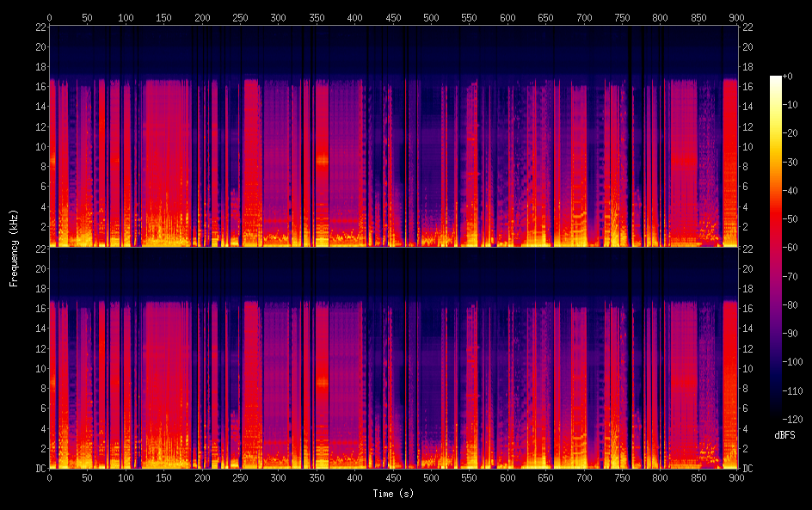Select the 900 tick on the bottom time axis
The image size is (812, 510).
(x=736, y=477)
